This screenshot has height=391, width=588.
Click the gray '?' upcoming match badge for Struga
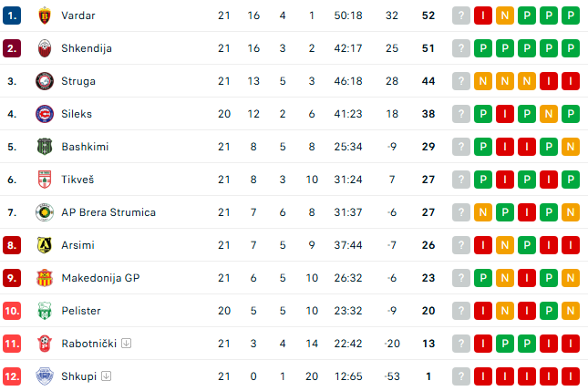pos(461,81)
